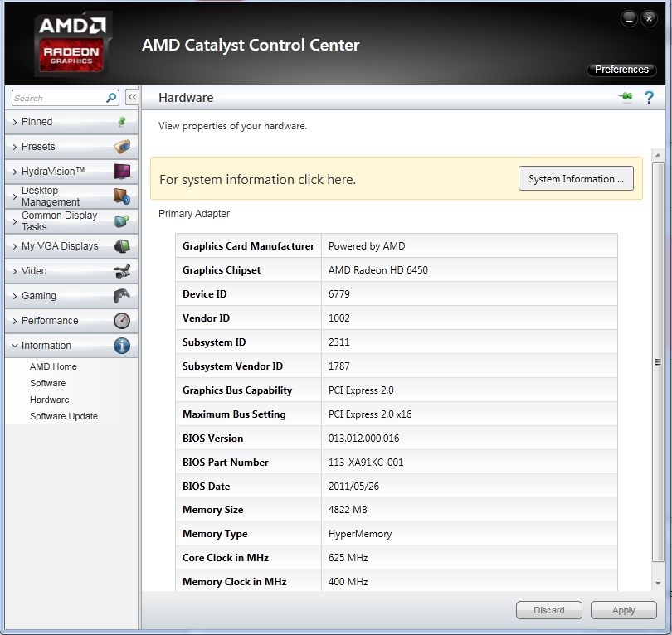Click BIOS Version value '013.012.000.016'
This screenshot has height=635, width=672.
point(363,438)
